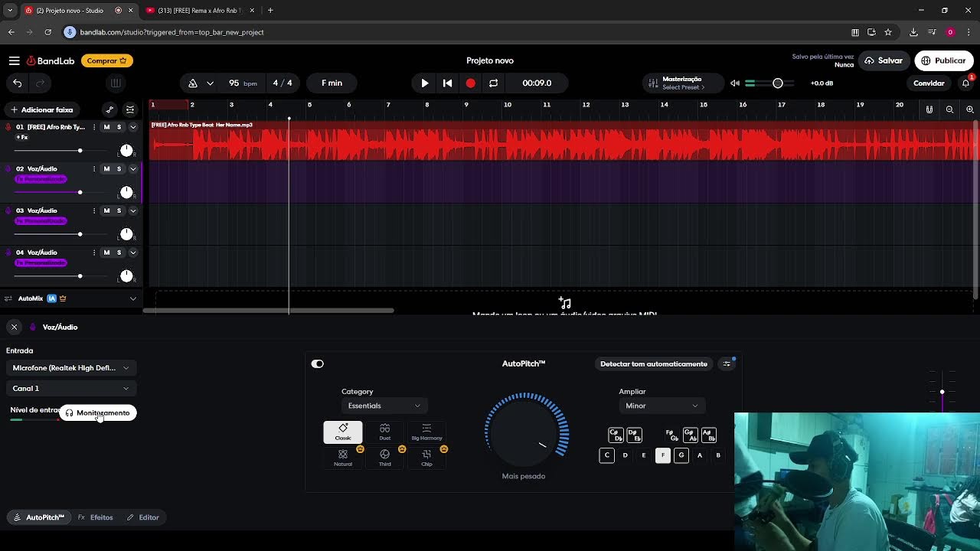Mute the master output speaker icon

tap(735, 83)
